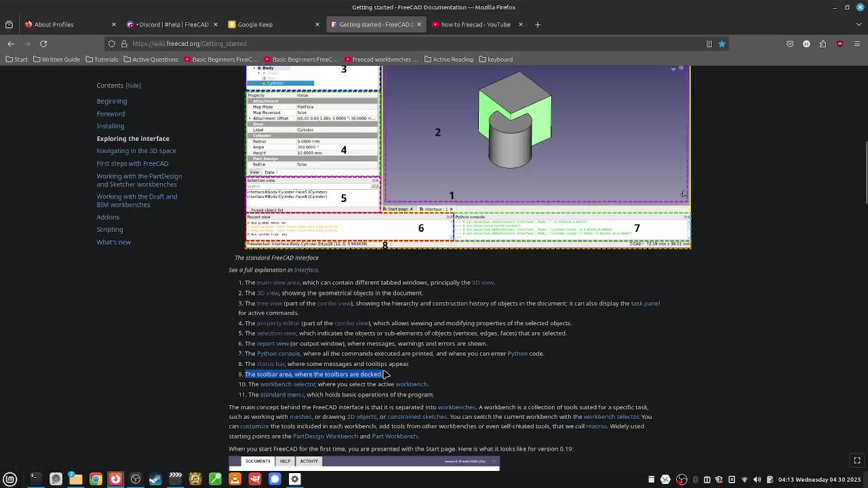
Task: Open OBS Studio from the taskbar
Action: coord(136,479)
